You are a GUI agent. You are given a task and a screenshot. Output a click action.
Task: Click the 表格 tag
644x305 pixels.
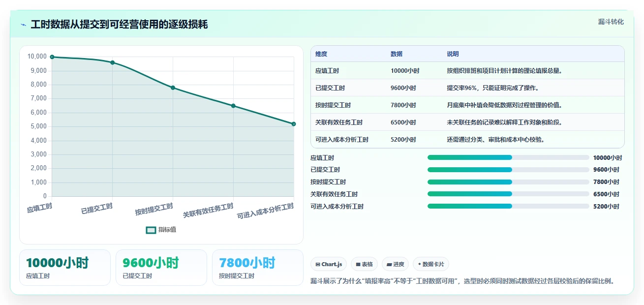pyautogui.click(x=364, y=264)
